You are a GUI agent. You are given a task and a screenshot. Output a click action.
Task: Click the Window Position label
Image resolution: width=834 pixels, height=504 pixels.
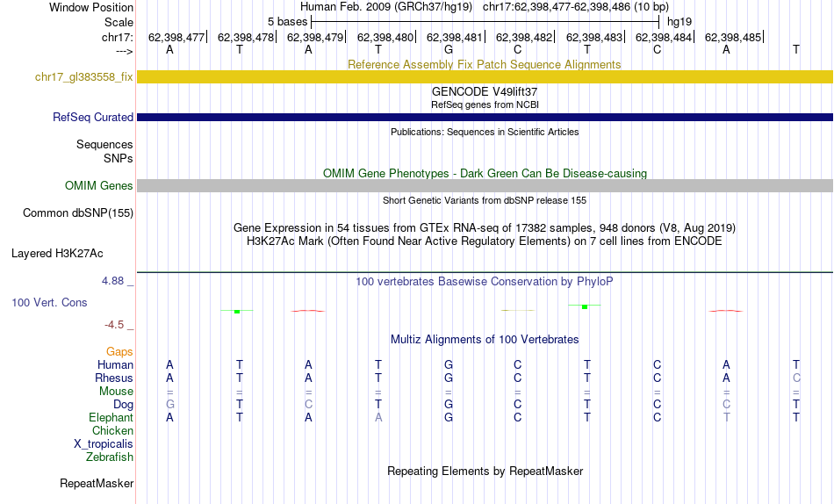point(91,7)
